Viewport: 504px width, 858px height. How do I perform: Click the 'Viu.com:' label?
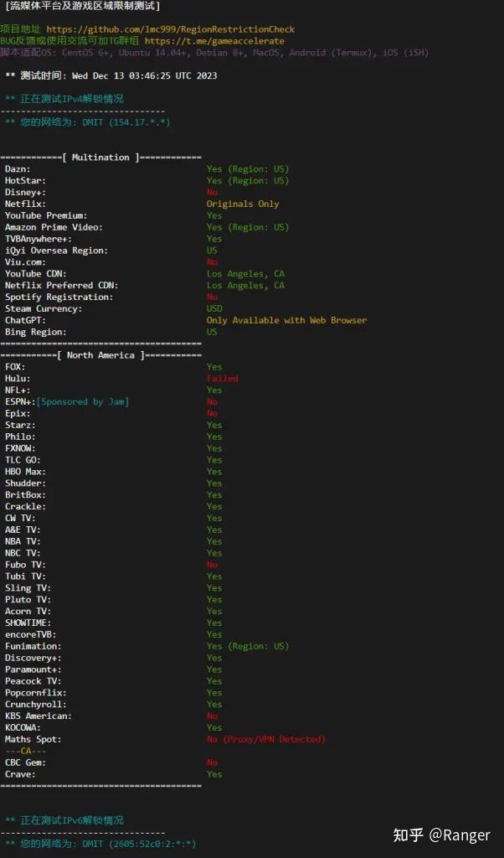[x=26, y=262]
